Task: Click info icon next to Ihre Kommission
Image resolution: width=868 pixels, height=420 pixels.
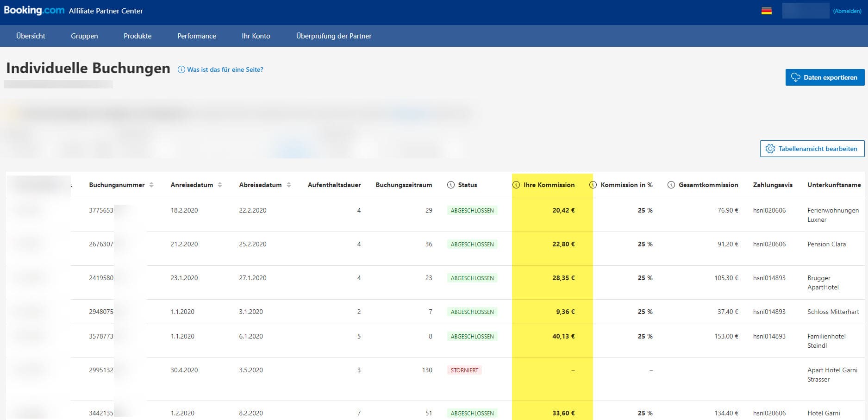Action: click(x=516, y=185)
